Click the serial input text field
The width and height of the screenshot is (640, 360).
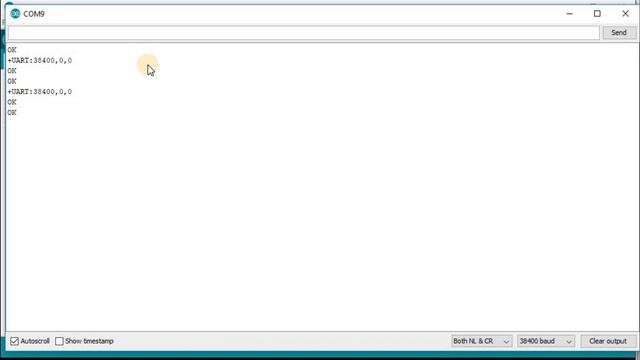point(303,33)
